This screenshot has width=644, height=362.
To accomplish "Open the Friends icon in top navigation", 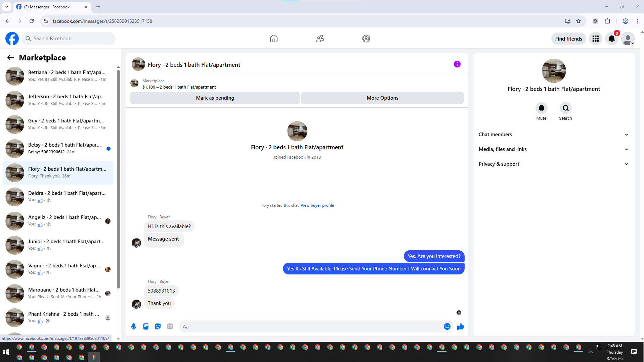I will point(320,39).
